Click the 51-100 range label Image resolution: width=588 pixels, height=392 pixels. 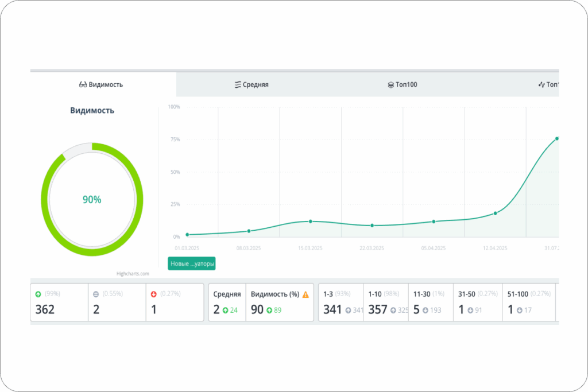point(518,294)
